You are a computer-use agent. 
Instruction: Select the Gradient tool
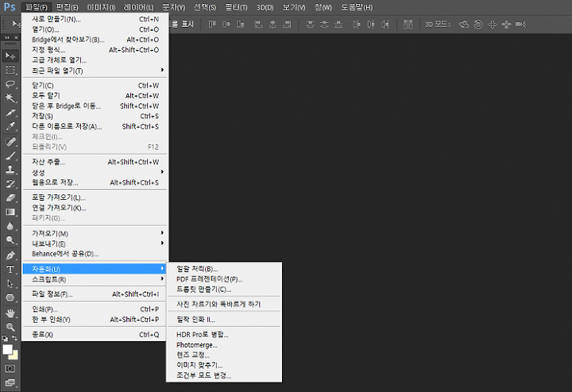tap(10, 212)
